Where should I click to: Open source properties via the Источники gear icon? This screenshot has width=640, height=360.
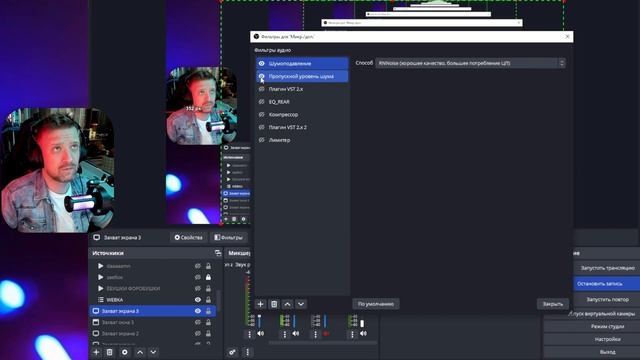click(x=124, y=352)
